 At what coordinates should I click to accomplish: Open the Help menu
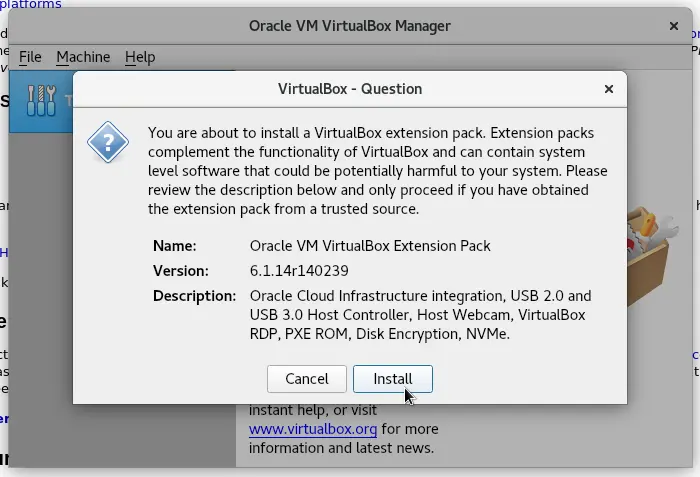click(x=140, y=57)
